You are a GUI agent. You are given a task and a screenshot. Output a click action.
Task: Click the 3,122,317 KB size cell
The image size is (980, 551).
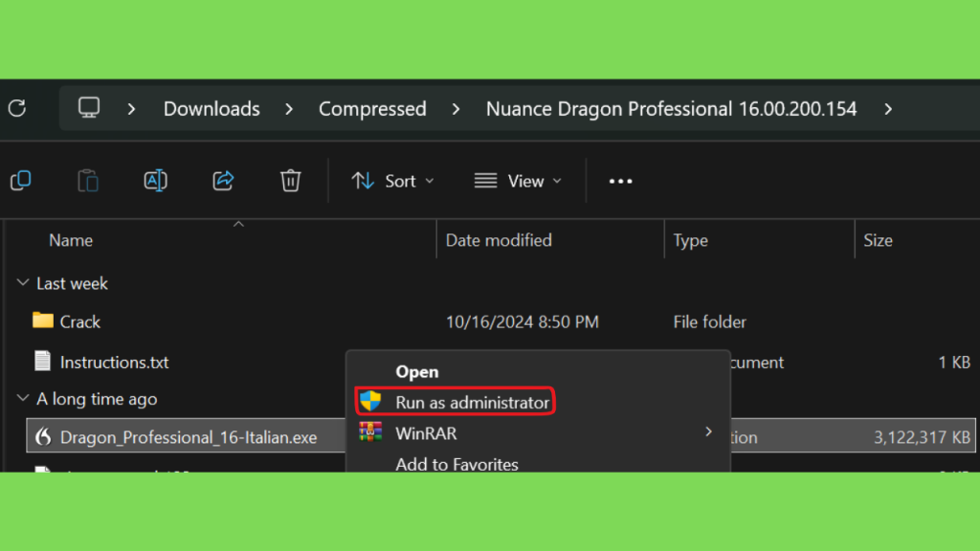pos(922,437)
